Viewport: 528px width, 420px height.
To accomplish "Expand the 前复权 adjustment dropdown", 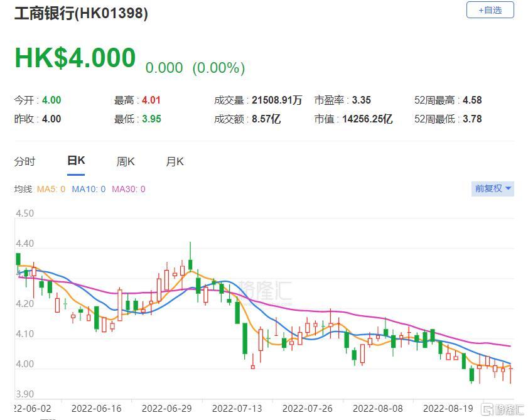I will pos(493,188).
